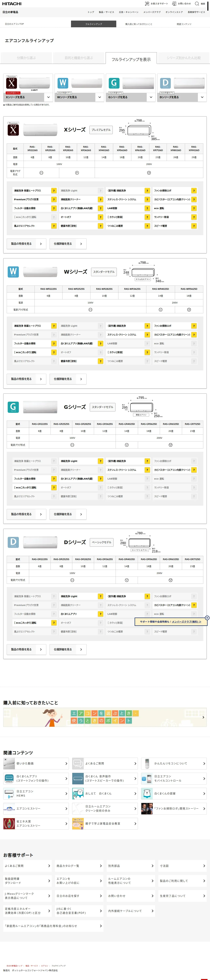Image resolution: width=210 pixels, height=980 pixels.
Task: Open 親子で学ぶ家電安全教室 link
Action: [105, 824]
